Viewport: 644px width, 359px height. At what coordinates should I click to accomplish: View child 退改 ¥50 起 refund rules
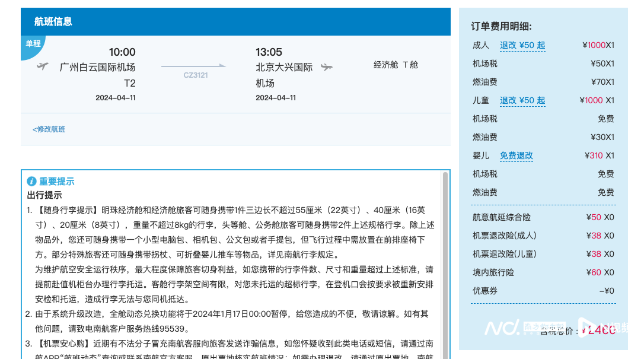(522, 100)
